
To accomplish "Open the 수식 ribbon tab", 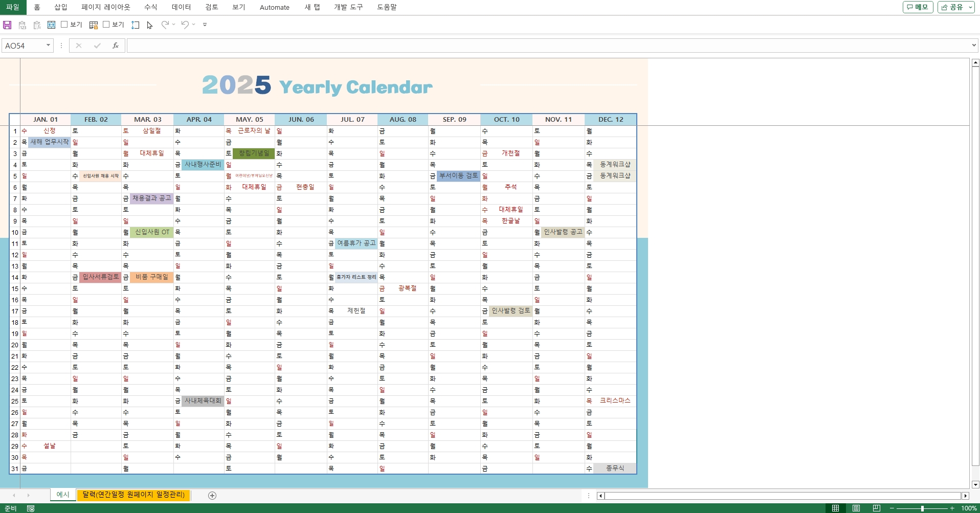I will click(151, 7).
